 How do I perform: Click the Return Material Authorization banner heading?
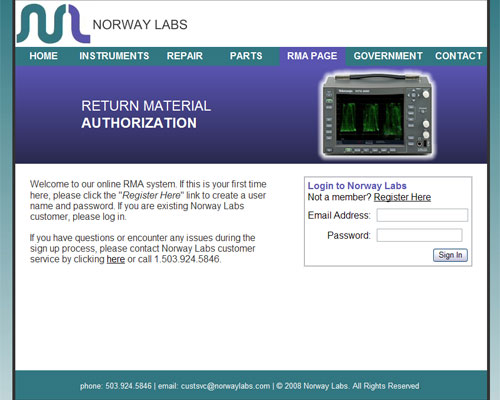point(146,114)
